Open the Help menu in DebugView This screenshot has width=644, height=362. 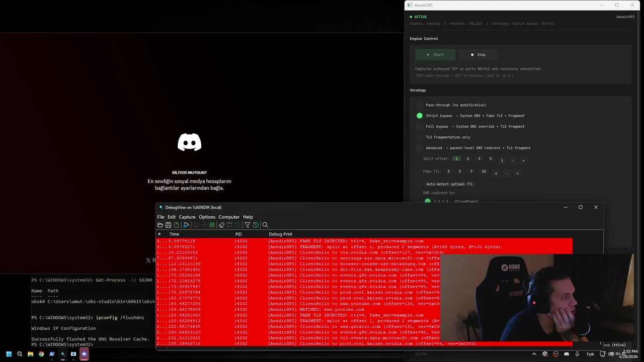click(x=248, y=217)
